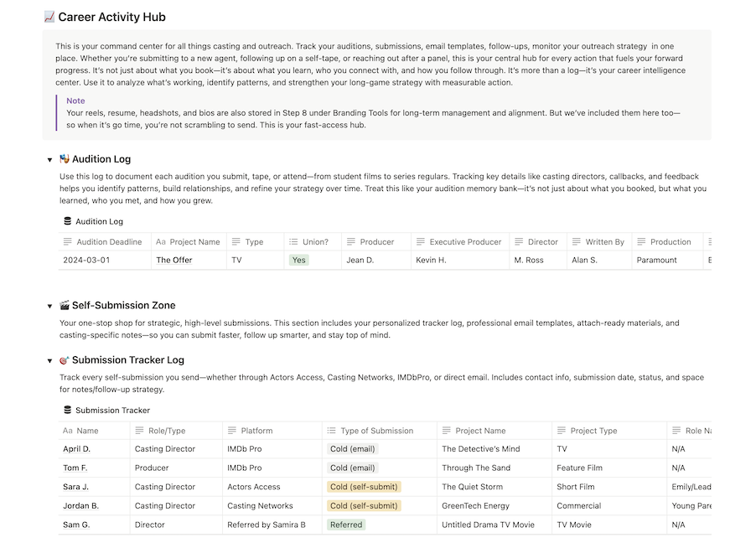Click the clapperboard emoji in the Self-Submission Zone heading
Image resolution: width=756 pixels, height=548 pixels.
(65, 306)
